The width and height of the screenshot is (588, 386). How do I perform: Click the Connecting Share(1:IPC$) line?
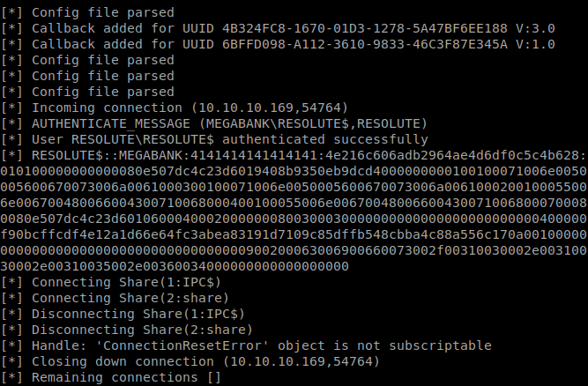click(x=111, y=282)
